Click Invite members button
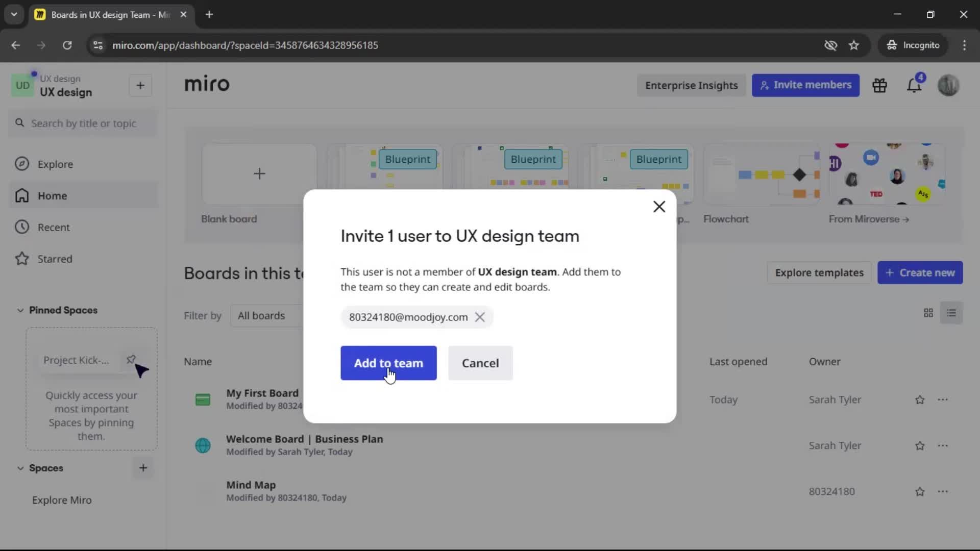The width and height of the screenshot is (980, 551). 805,85
